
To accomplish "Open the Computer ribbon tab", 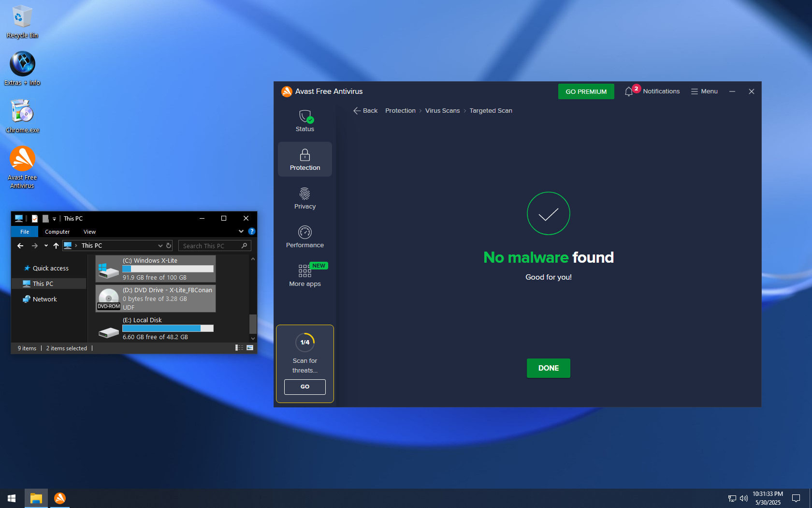I will pos(58,232).
